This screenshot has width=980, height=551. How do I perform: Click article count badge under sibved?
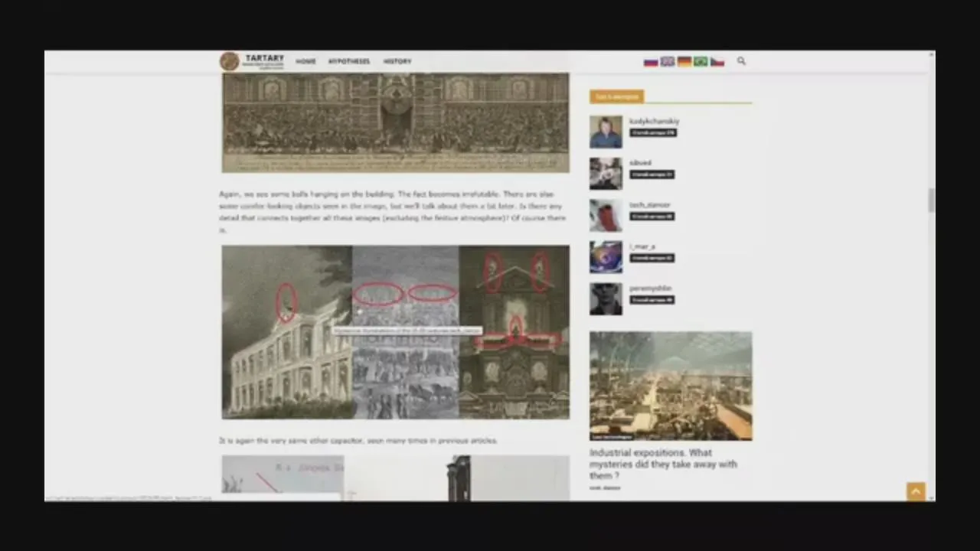point(652,174)
